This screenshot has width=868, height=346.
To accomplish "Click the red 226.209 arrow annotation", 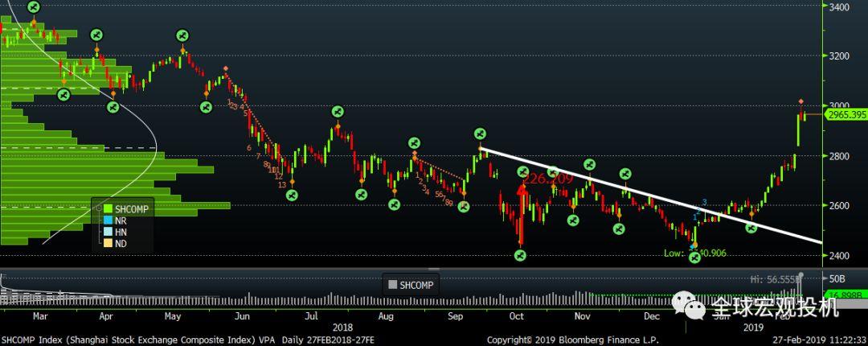I will [x=522, y=193].
